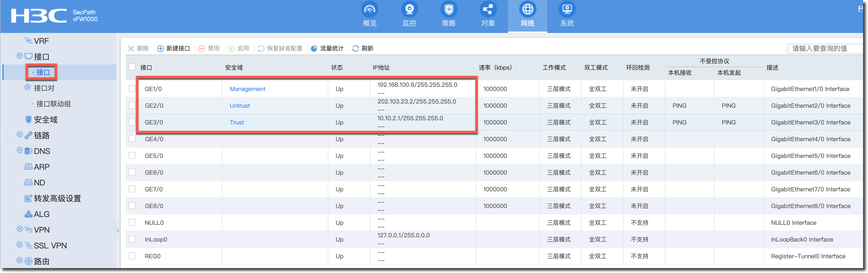Toggle the select-all header checkbox
868x273 pixels.
(132, 67)
